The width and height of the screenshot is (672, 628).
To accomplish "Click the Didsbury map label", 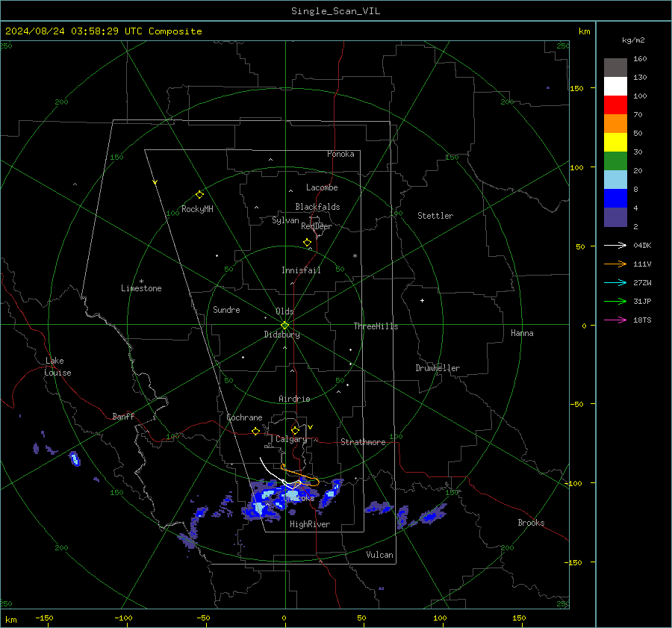I will (x=281, y=335).
